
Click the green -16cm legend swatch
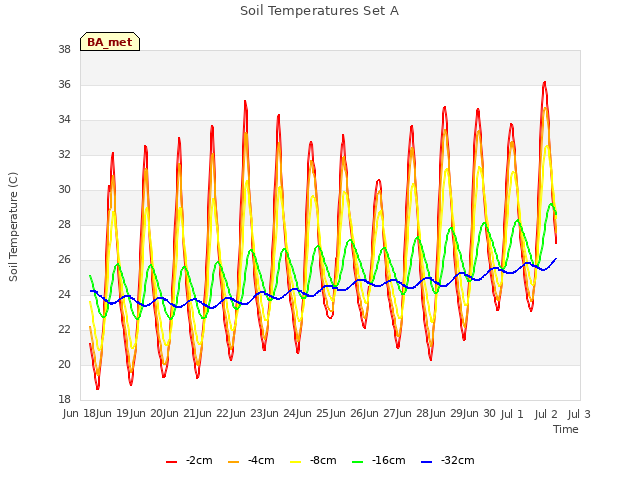coord(357,462)
